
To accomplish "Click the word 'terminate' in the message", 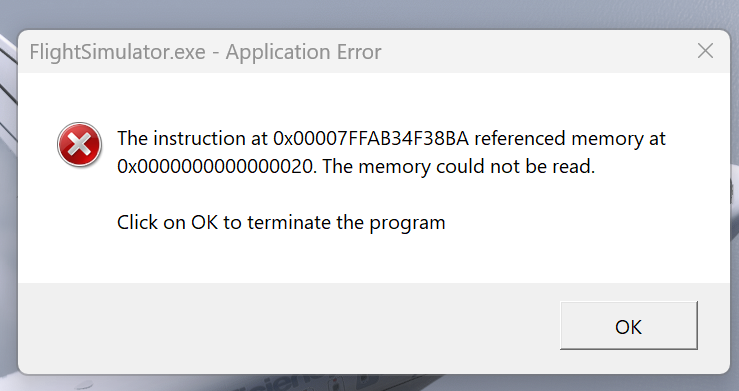I will point(289,222).
